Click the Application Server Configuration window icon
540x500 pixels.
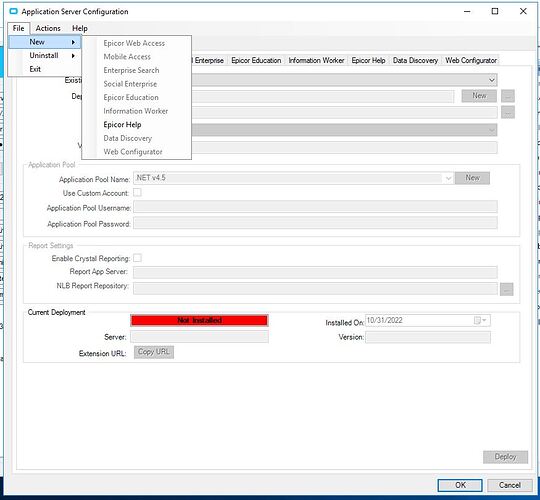tap(13, 11)
